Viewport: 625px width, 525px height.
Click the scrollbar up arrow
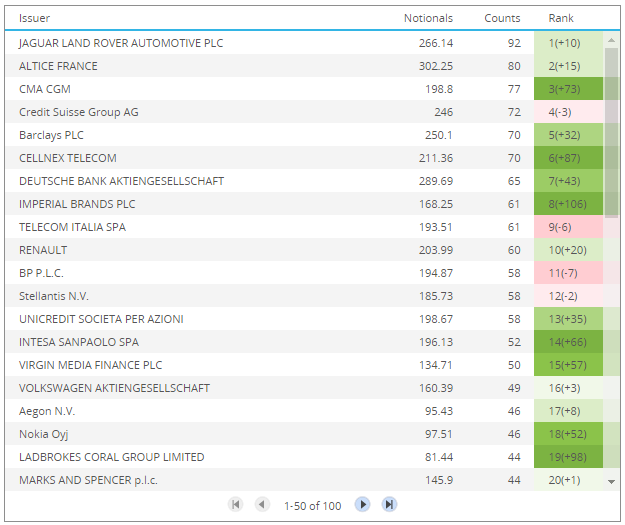click(x=611, y=40)
